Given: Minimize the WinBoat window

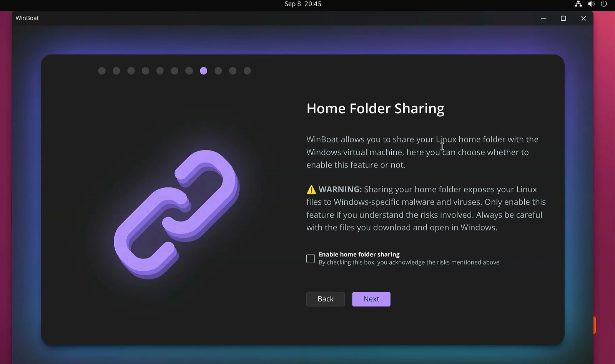Looking at the screenshot, I should pos(544,18).
